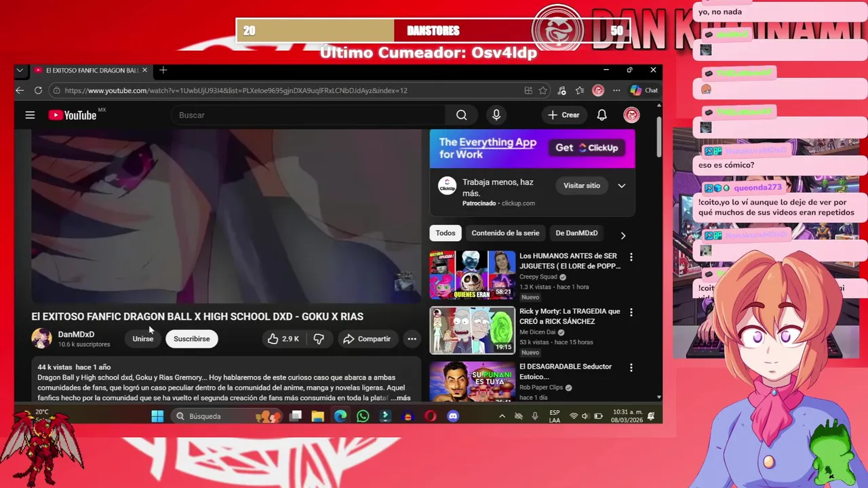The height and width of the screenshot is (488, 868).
Task: Open Edge split screen icon
Action: pos(528,90)
